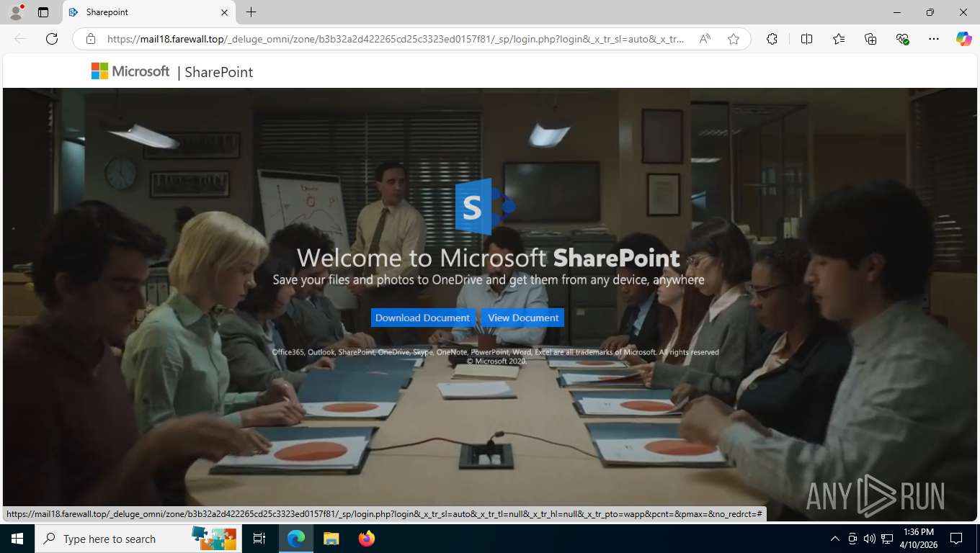Viewport: 980px width, 553px height.
Task: Open the Favorites list icon
Action: pos(839,39)
